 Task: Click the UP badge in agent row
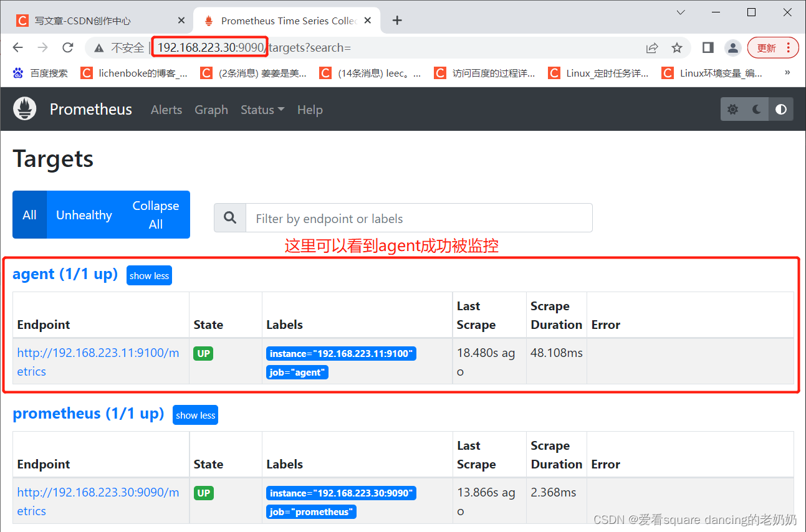click(203, 354)
